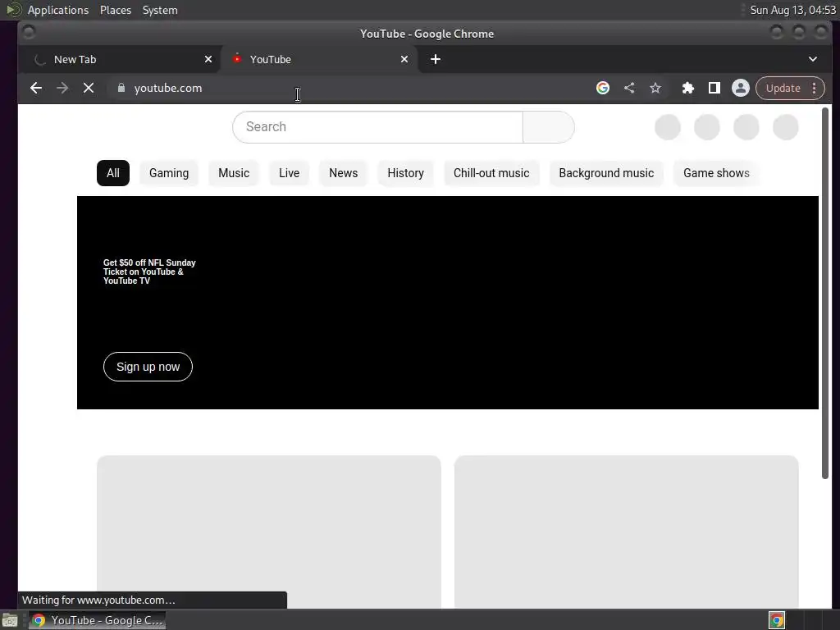Screen dimensions: 840x630
Task: Click the browser forward arrow
Action: pos(62,88)
